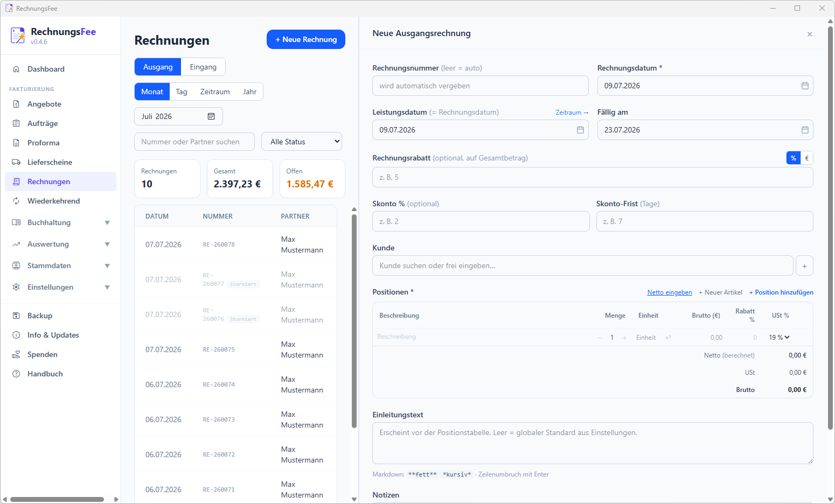Expand the Buchhaltung sidebar group
The height and width of the screenshot is (504, 835).
pyautogui.click(x=60, y=222)
